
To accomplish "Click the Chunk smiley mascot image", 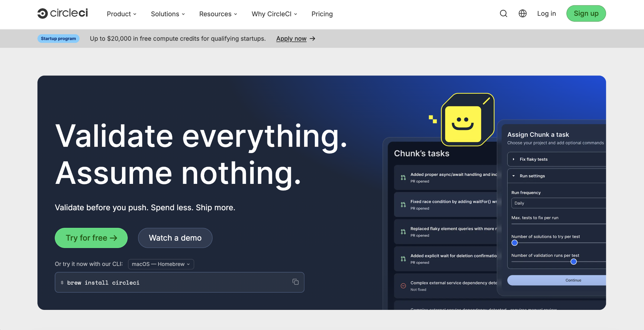I will pyautogui.click(x=468, y=120).
